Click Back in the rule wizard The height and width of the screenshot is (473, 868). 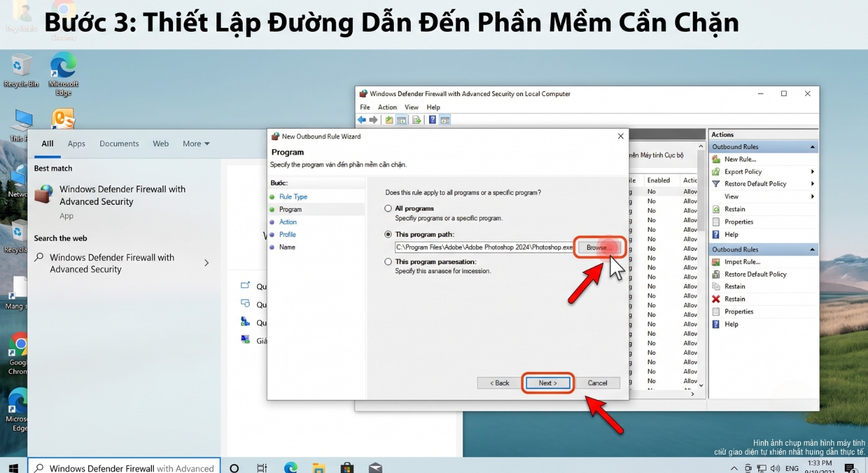click(499, 383)
